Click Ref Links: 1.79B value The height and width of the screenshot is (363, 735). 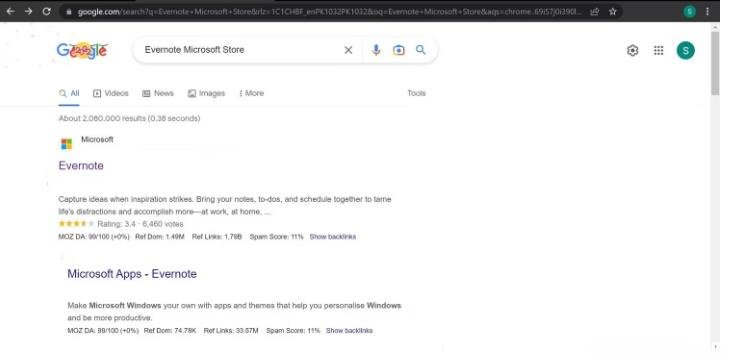217,237
